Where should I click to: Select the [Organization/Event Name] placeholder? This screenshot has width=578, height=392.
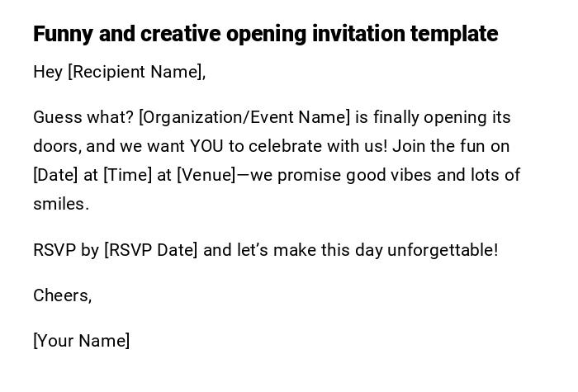click(244, 117)
